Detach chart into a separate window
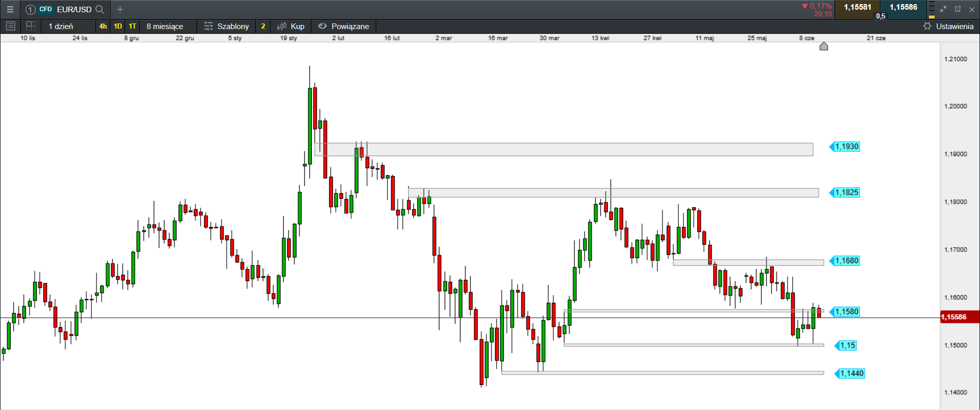The height and width of the screenshot is (410, 980). click(958, 9)
